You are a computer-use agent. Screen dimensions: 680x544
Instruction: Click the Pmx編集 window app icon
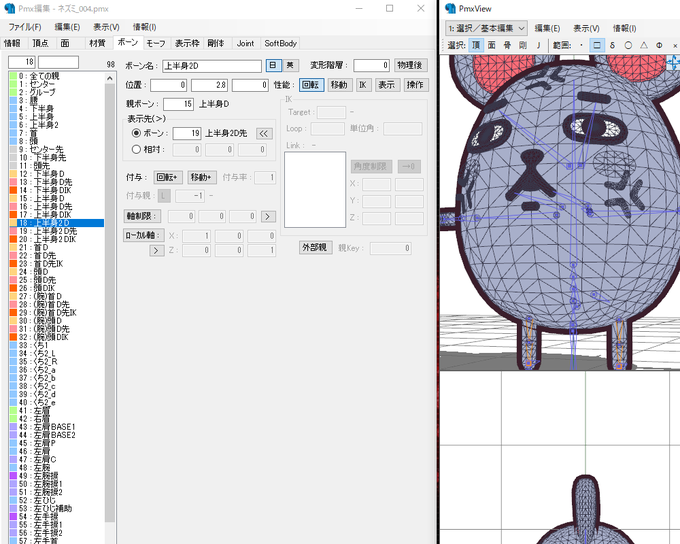[10, 8]
